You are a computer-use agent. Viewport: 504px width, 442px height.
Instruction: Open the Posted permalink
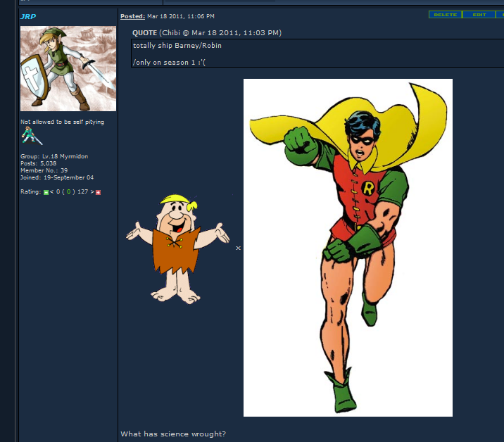(132, 16)
